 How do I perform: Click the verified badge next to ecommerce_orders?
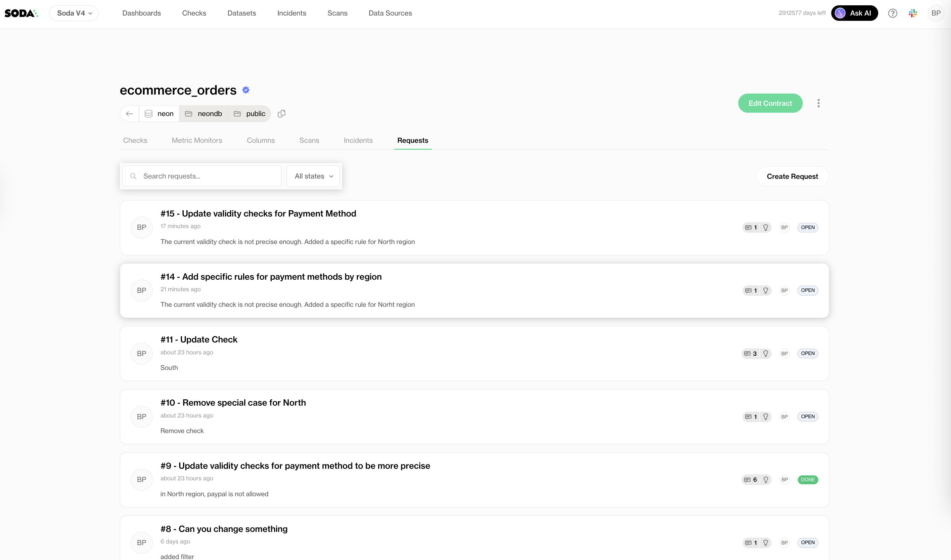246,90
